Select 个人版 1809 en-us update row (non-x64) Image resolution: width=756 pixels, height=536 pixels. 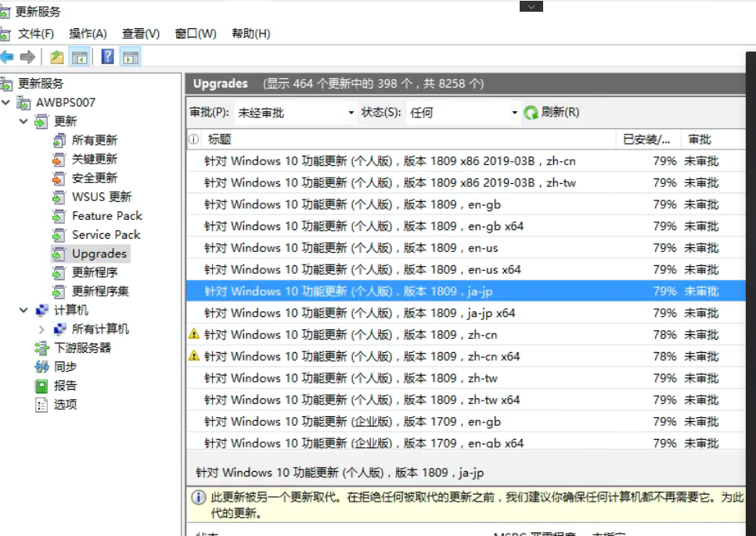click(x=466, y=248)
